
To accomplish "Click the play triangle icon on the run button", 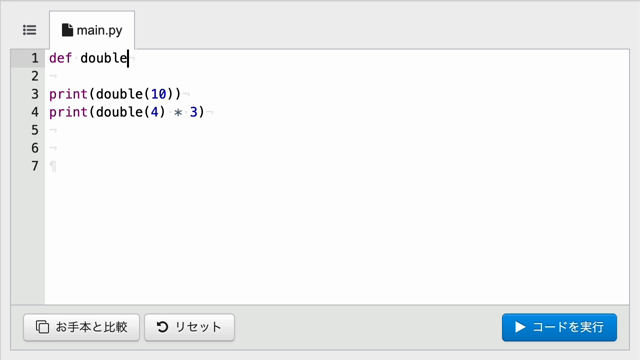I will 520,327.
